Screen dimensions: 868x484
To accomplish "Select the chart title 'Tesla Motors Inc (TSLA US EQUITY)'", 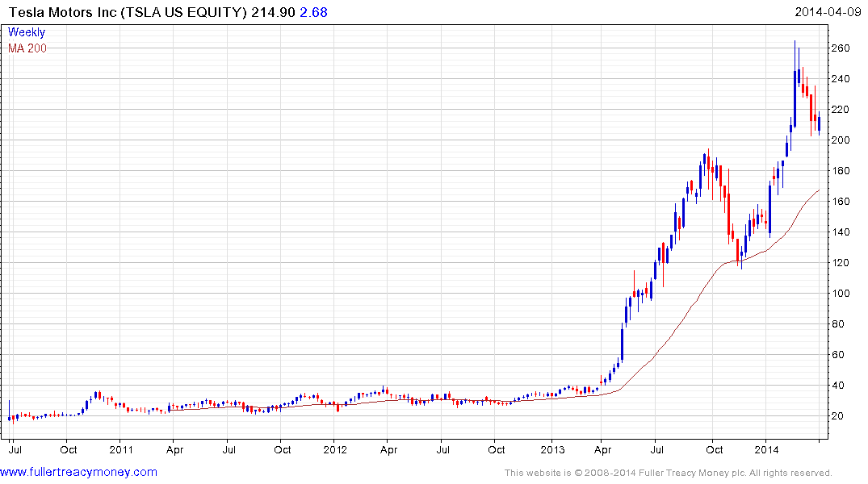I will [x=128, y=12].
